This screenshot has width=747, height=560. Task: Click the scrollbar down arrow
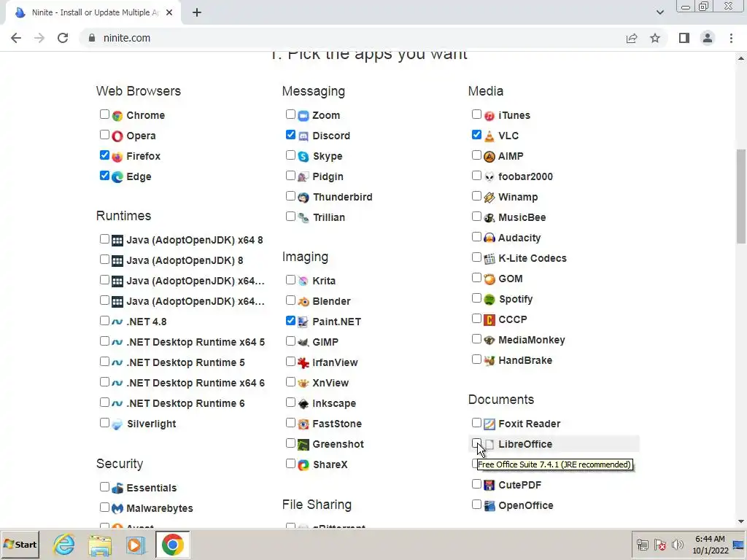point(741,522)
